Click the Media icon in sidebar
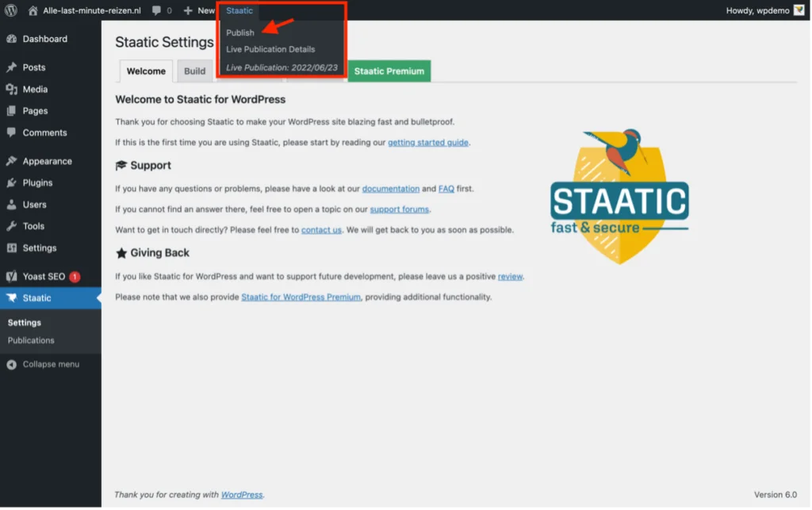The image size is (812, 510). 11,89
